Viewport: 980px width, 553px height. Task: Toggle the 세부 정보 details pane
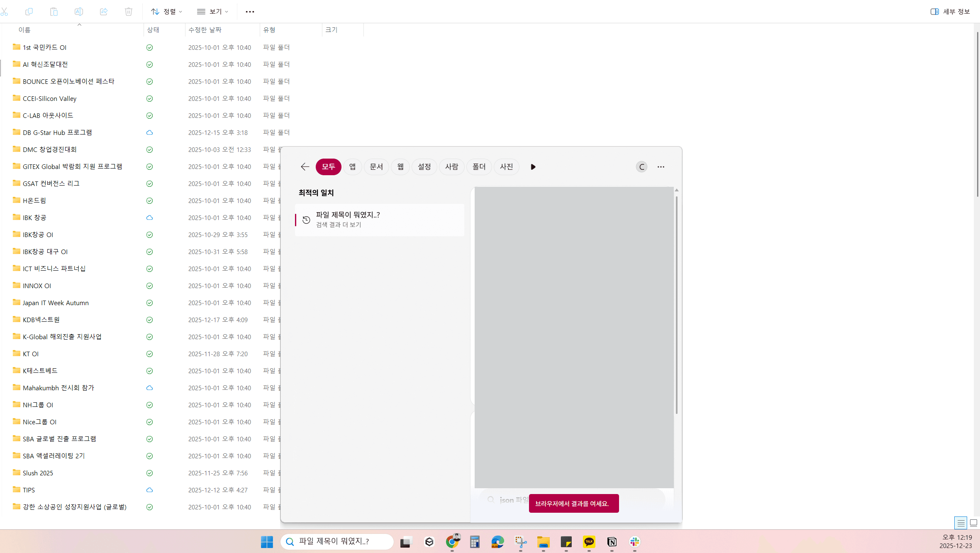pos(950,12)
